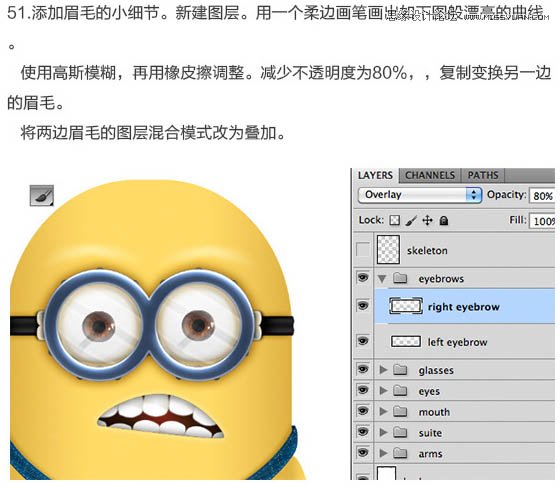The image size is (560, 491).
Task: Collapse the eyebrows group triangle
Action: 382,279
